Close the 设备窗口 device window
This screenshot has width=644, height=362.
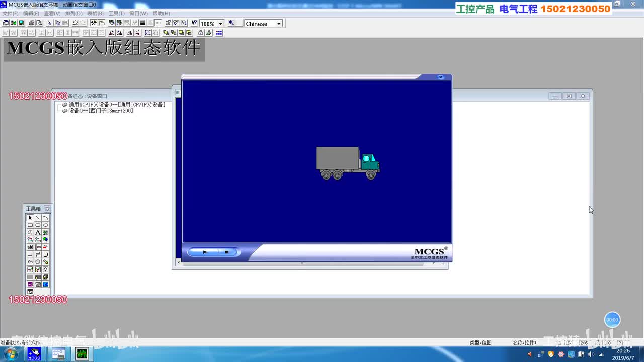pyautogui.click(x=583, y=96)
